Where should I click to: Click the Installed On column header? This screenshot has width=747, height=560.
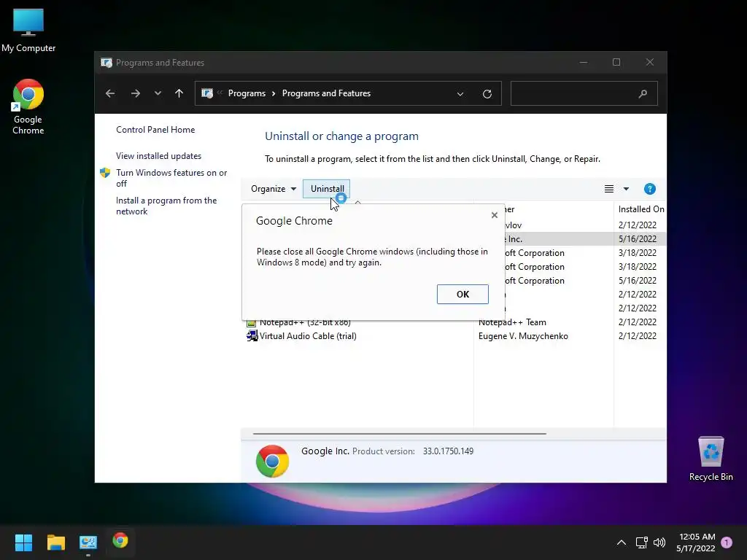pos(640,209)
